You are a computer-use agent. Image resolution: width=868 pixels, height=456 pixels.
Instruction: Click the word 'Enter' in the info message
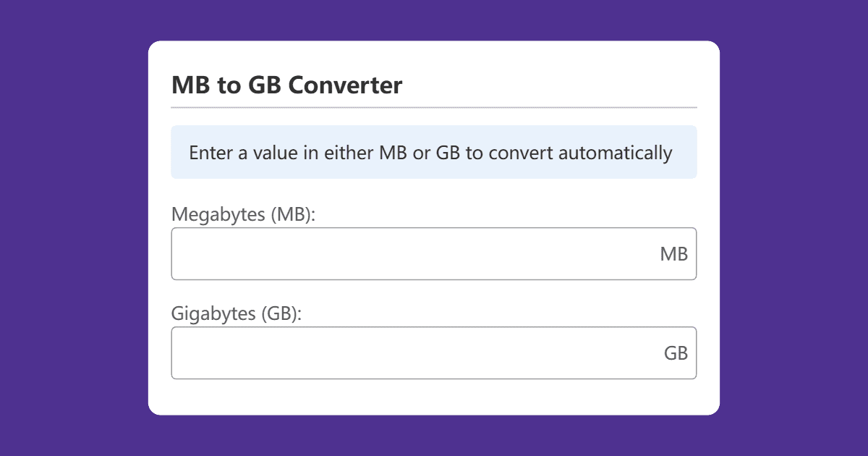pos(208,153)
